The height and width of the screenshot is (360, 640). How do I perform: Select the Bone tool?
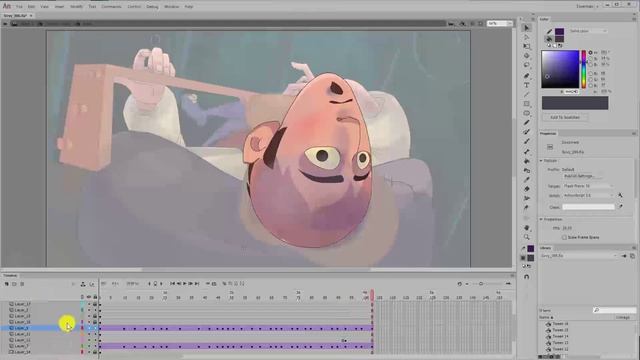pyautogui.click(x=527, y=152)
